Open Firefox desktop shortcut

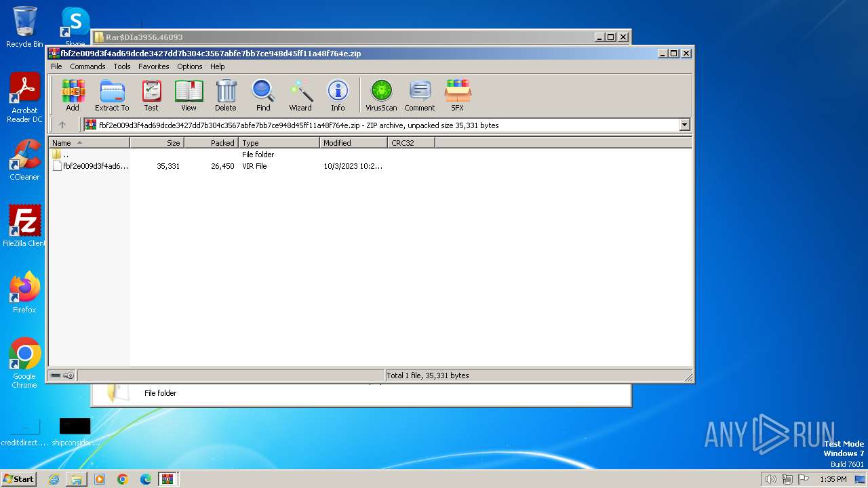24,293
